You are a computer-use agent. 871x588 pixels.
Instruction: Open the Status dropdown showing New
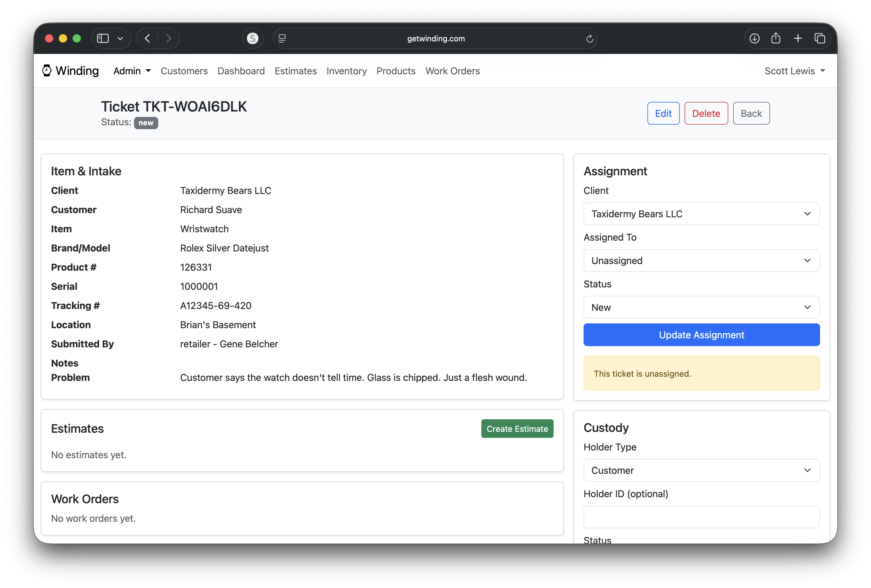(x=701, y=307)
